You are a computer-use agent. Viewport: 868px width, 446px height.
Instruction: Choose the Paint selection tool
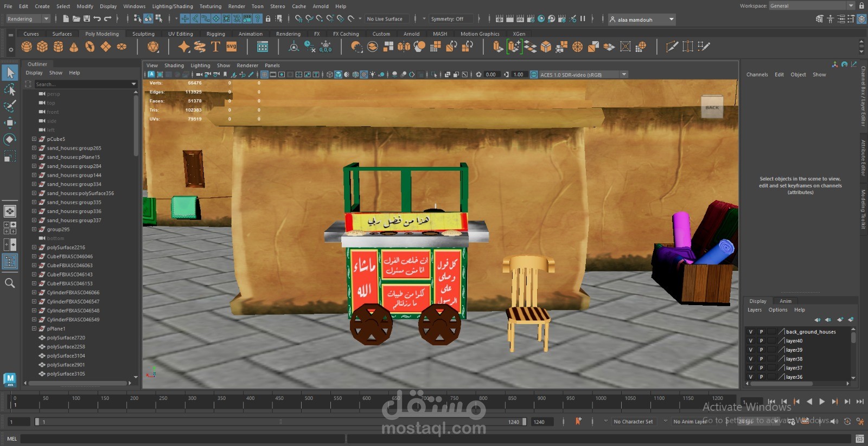click(x=10, y=106)
